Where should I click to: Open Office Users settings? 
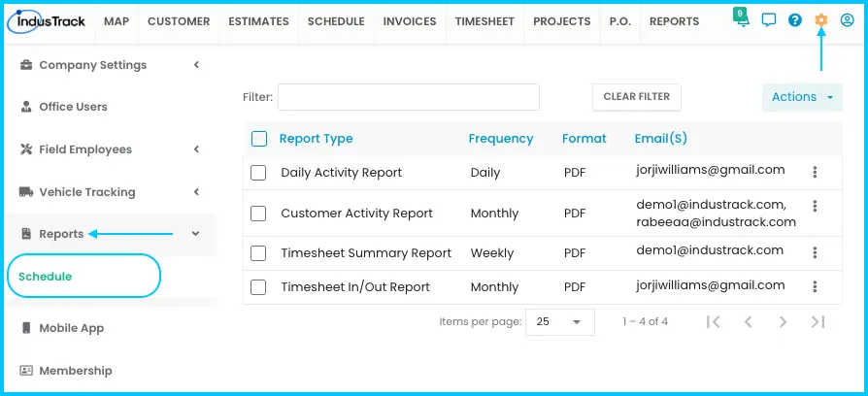(73, 107)
